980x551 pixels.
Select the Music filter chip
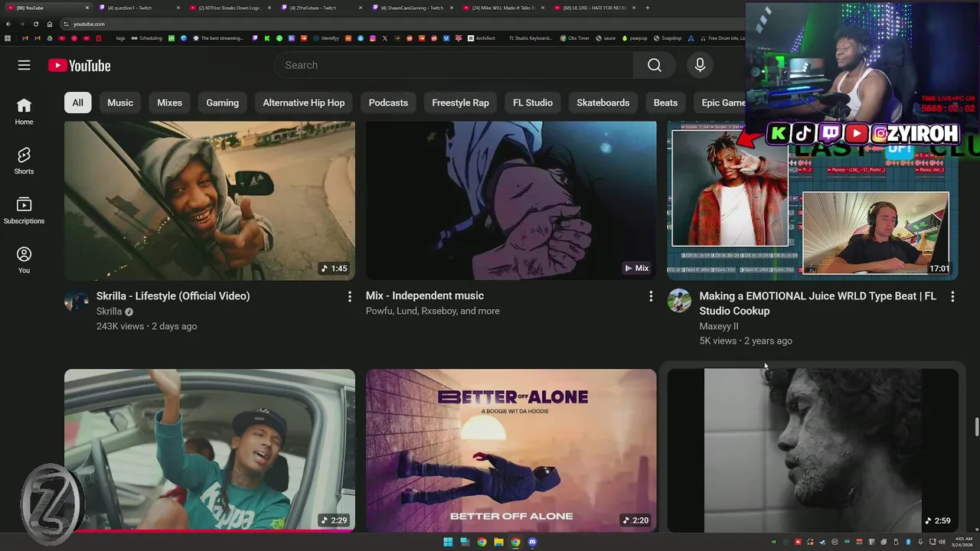coord(120,103)
